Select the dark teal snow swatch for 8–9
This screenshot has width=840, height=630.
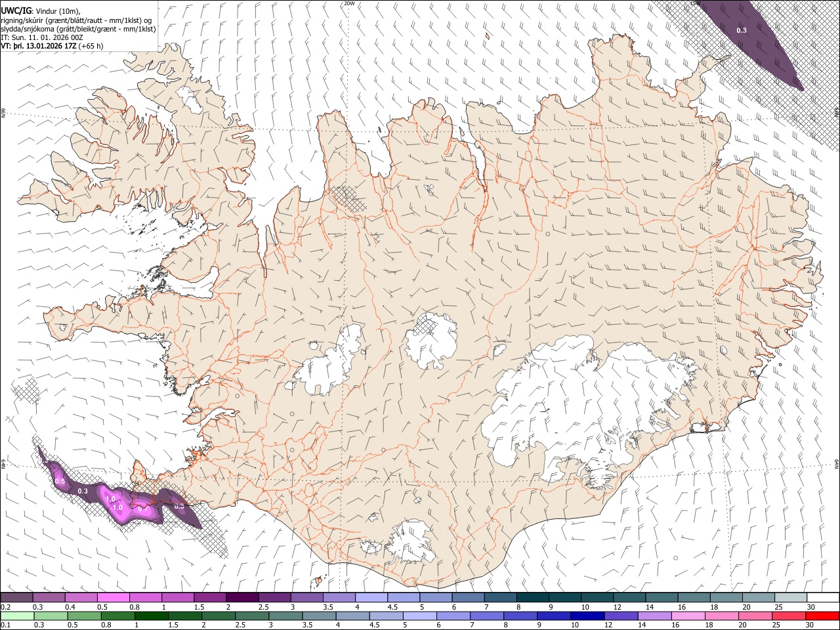533,598
